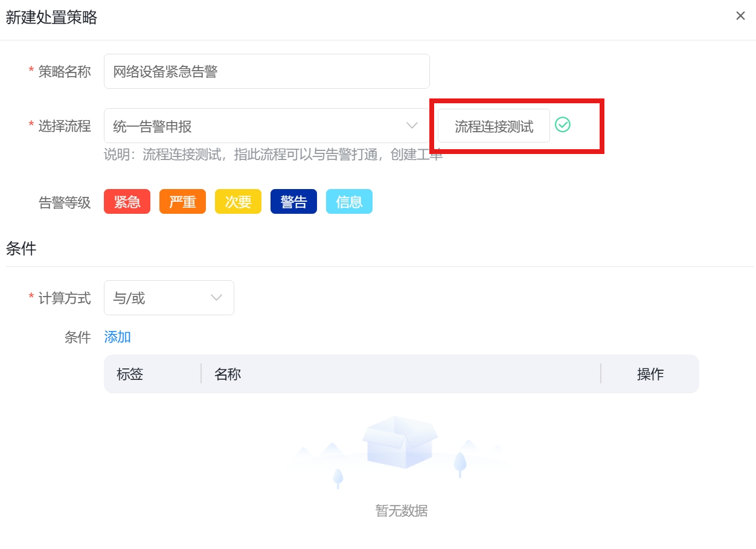The width and height of the screenshot is (756, 549).
Task: Select the 紧急 alarm level tag
Action: tap(127, 202)
